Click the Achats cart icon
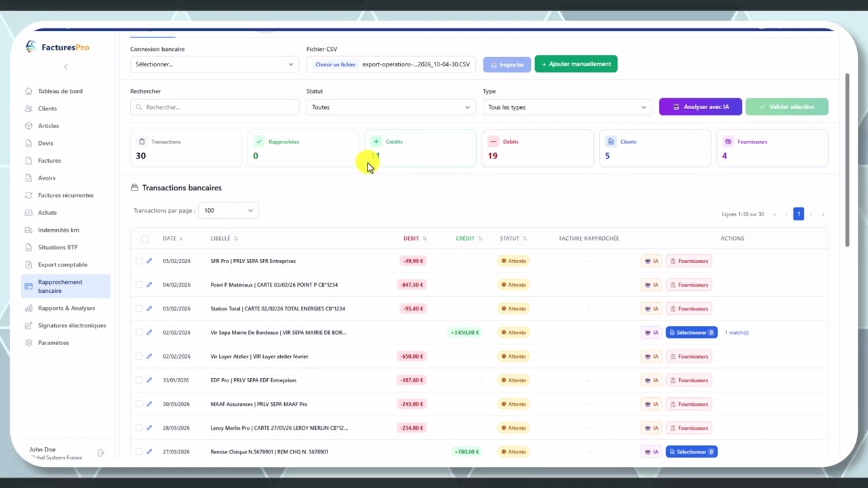Viewport: 868px width, 488px height. point(28,212)
